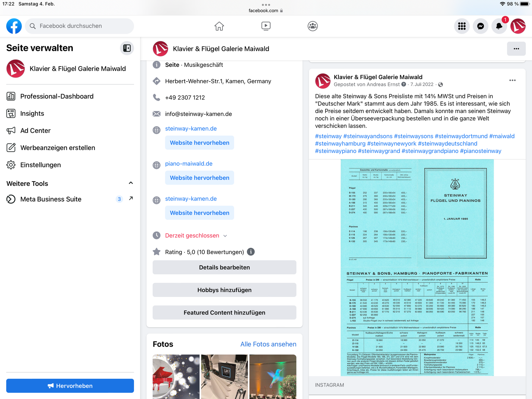Click Website hervorheben under piano-maiwald.de
The height and width of the screenshot is (399, 532).
(199, 178)
